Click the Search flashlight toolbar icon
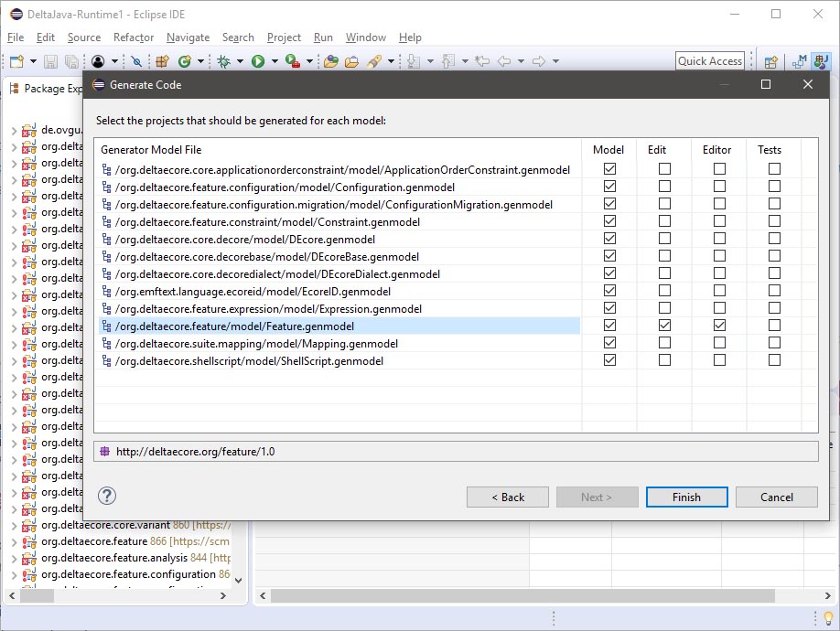Image resolution: width=840 pixels, height=631 pixels. [374, 61]
